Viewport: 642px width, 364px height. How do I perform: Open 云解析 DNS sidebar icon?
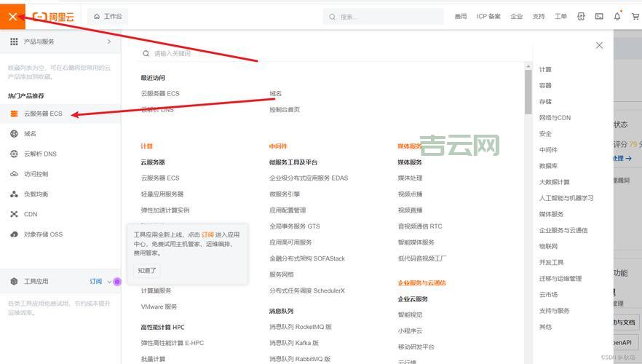[14, 154]
